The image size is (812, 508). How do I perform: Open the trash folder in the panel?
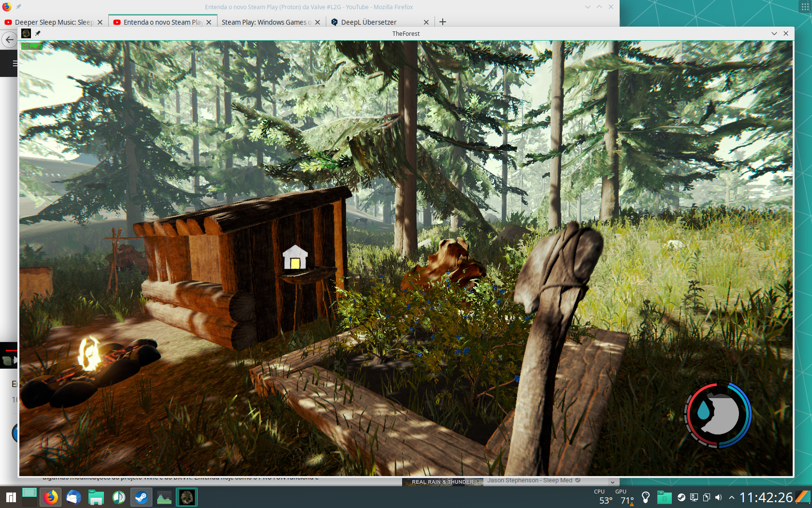[x=664, y=497]
